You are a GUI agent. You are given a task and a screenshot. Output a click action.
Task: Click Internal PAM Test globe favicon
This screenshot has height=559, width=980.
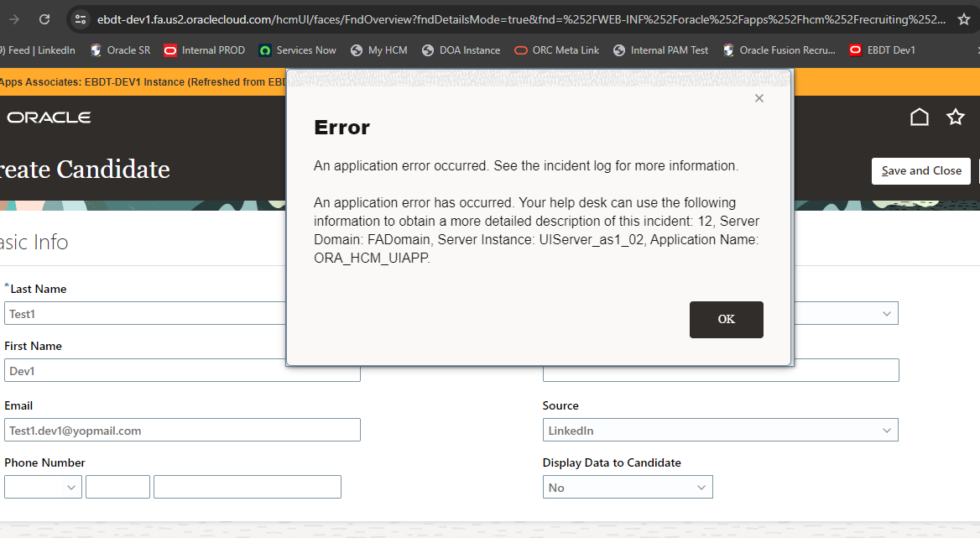[x=618, y=50]
